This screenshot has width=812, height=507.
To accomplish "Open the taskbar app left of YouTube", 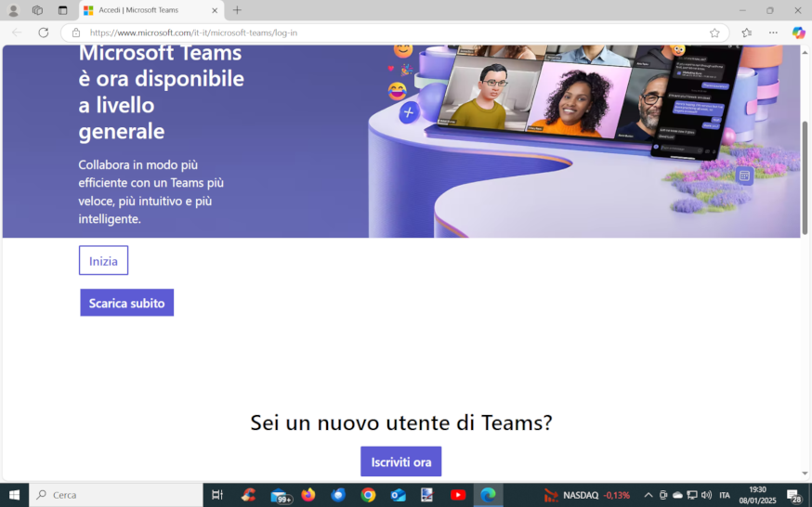I will click(x=427, y=495).
